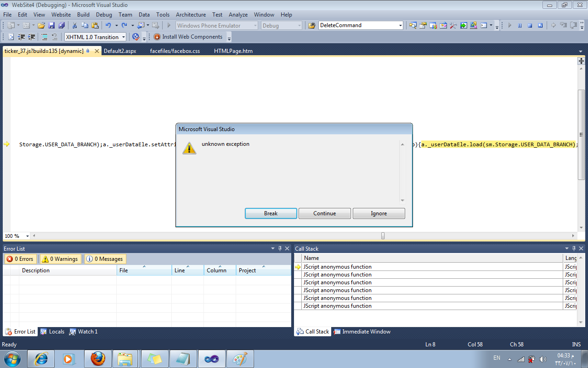The image size is (588, 368).
Task: Switch to the Watch 1 tab
Action: 84,332
